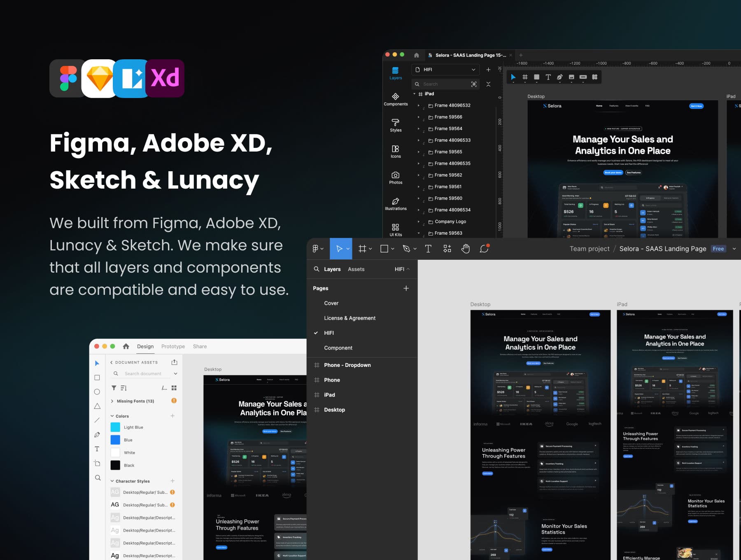Click the Lunacy layers Search field
The height and width of the screenshot is (560, 741).
[x=446, y=84]
